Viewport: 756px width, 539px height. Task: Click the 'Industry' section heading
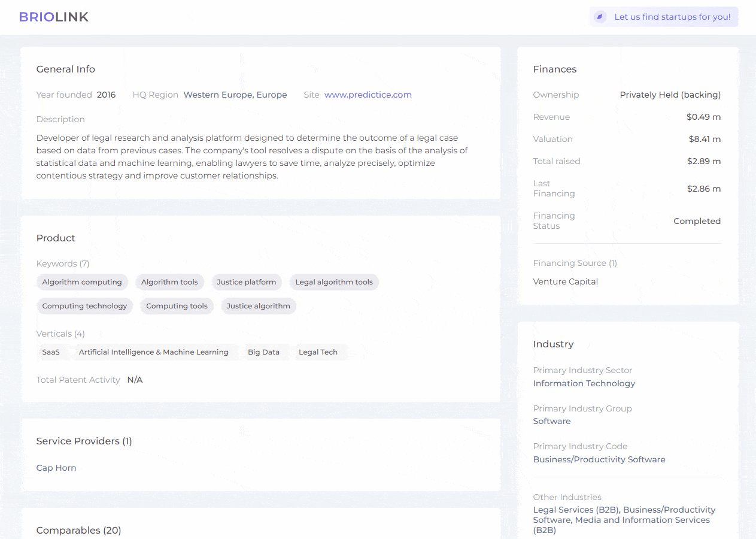pyautogui.click(x=554, y=344)
